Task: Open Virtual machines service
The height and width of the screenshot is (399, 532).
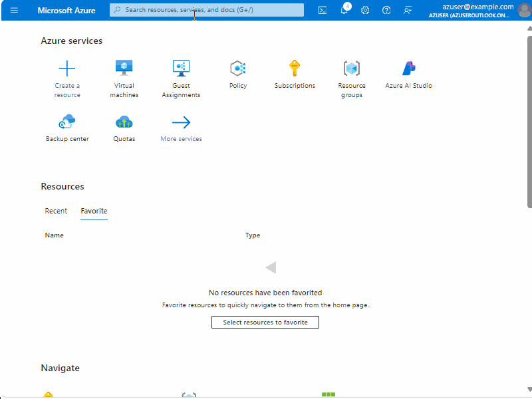Action: coord(124,79)
